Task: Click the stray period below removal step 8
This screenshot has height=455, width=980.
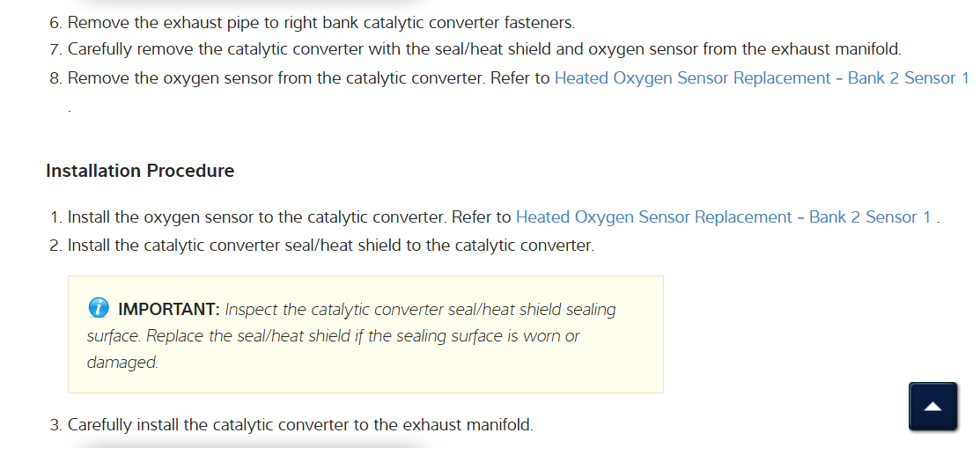Action: pyautogui.click(x=70, y=110)
